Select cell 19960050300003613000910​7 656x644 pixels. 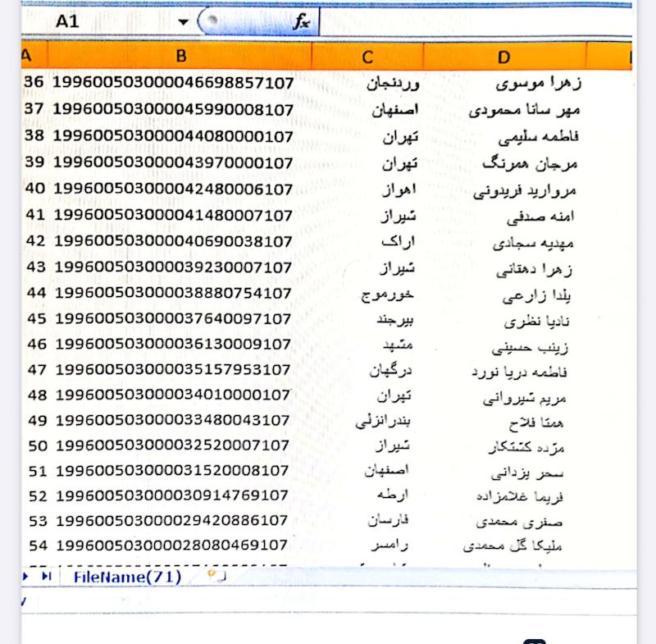(x=173, y=345)
